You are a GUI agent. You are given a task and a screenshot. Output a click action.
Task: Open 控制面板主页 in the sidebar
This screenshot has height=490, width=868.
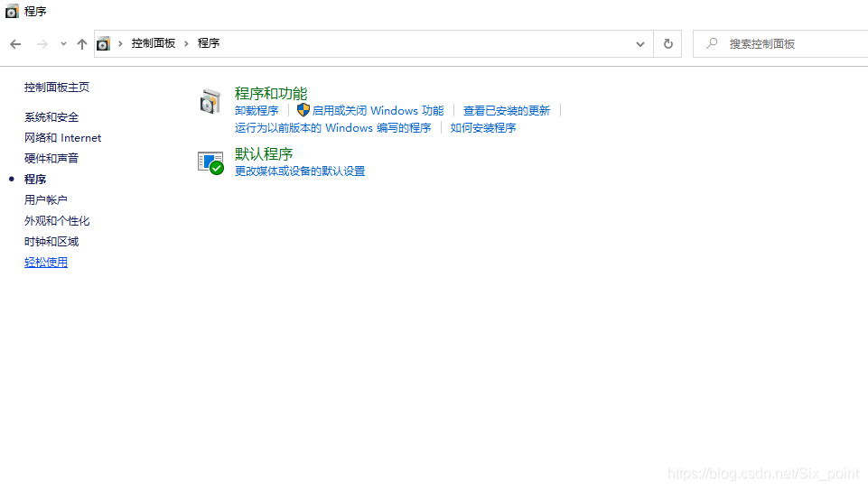coord(57,88)
